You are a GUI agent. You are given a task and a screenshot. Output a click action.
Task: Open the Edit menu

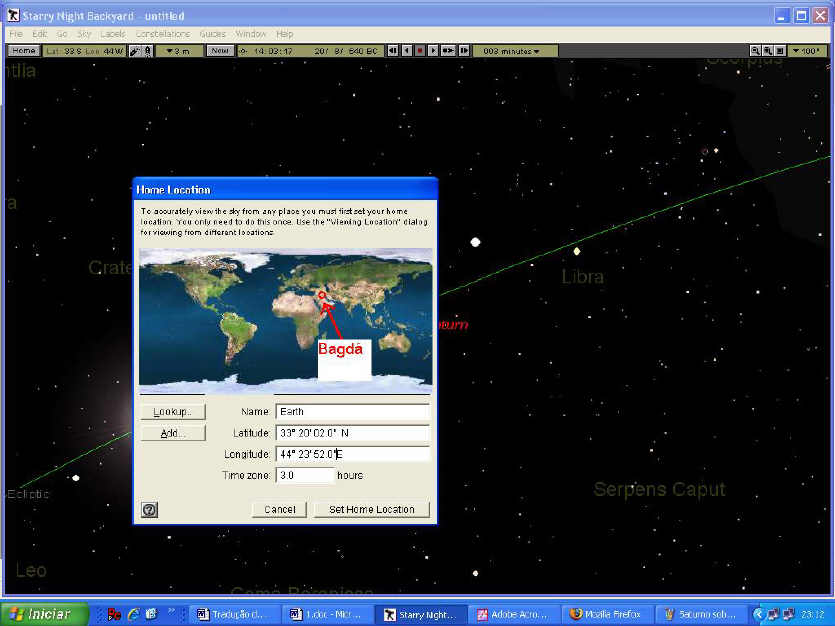(x=40, y=34)
